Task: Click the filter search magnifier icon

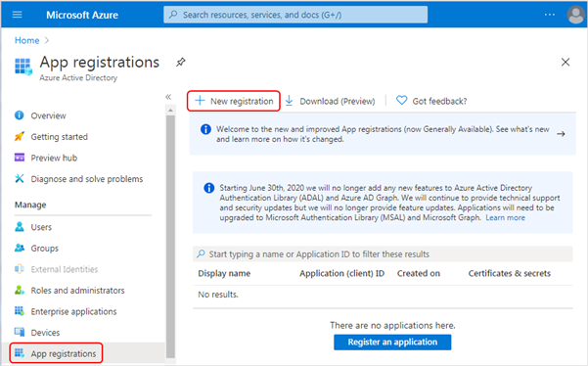Action: (201, 253)
